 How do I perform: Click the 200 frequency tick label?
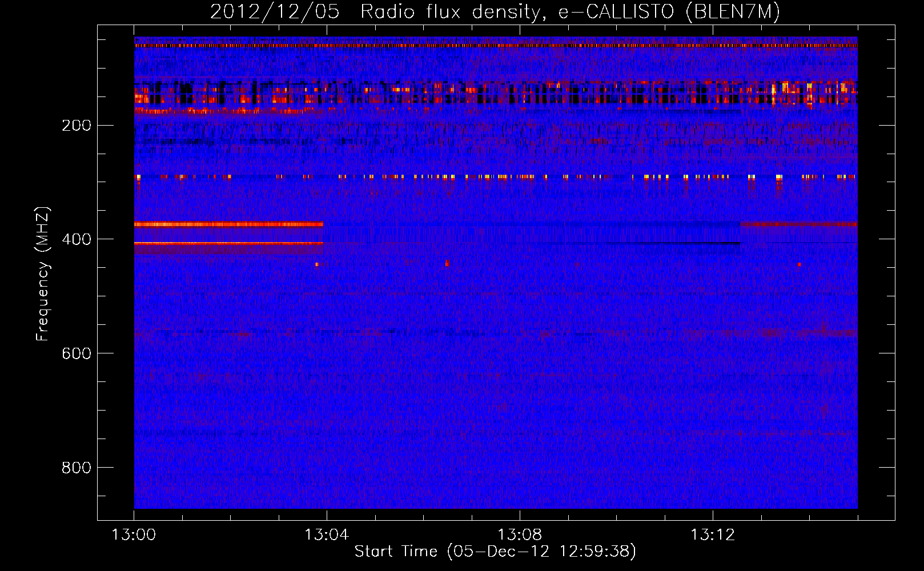77,126
